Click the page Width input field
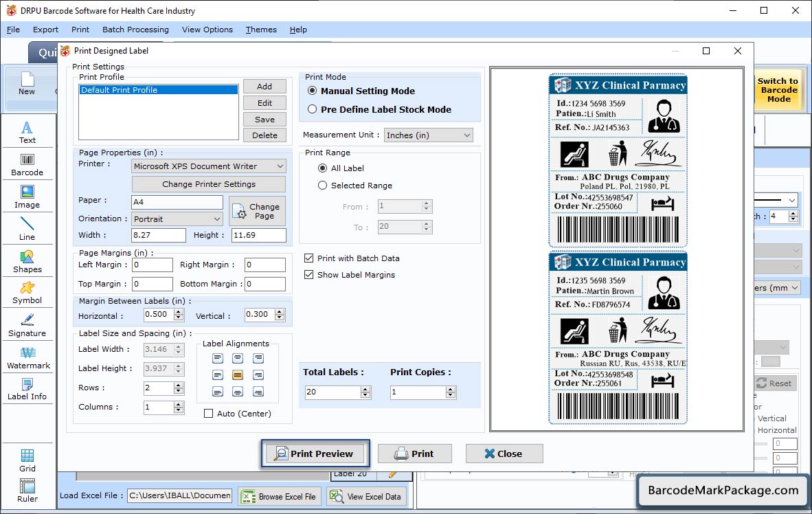The width and height of the screenshot is (812, 514). coord(159,235)
